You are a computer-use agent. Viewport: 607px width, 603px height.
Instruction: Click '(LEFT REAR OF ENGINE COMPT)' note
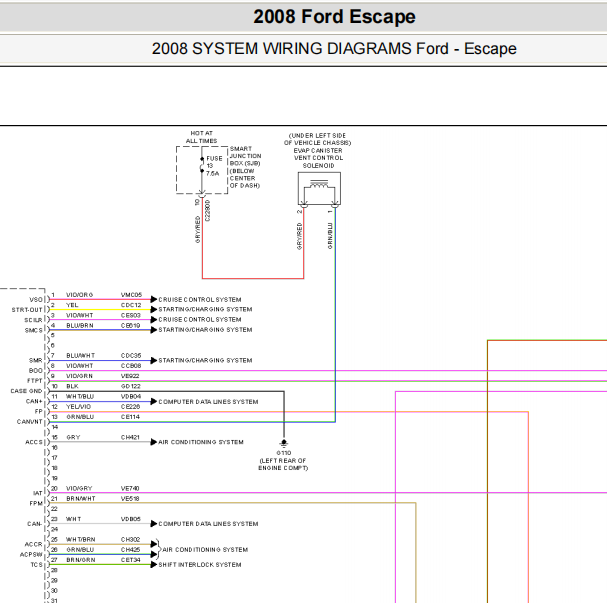coord(283,464)
